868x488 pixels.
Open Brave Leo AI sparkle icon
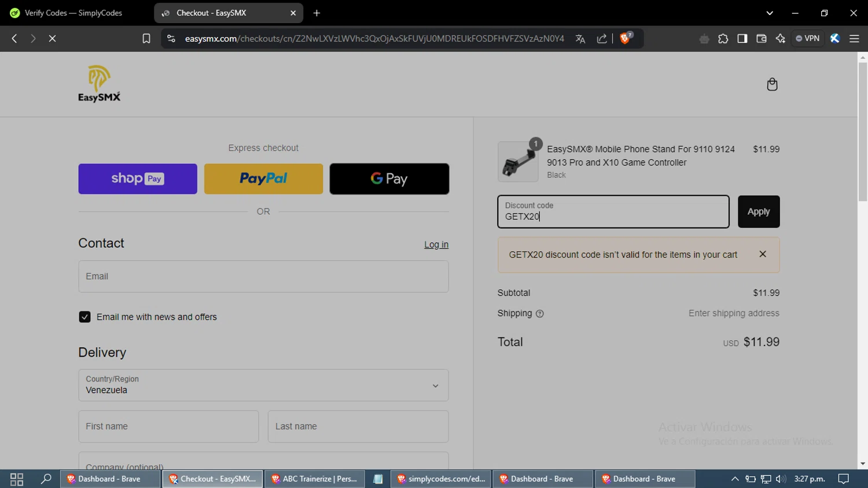[781, 38]
